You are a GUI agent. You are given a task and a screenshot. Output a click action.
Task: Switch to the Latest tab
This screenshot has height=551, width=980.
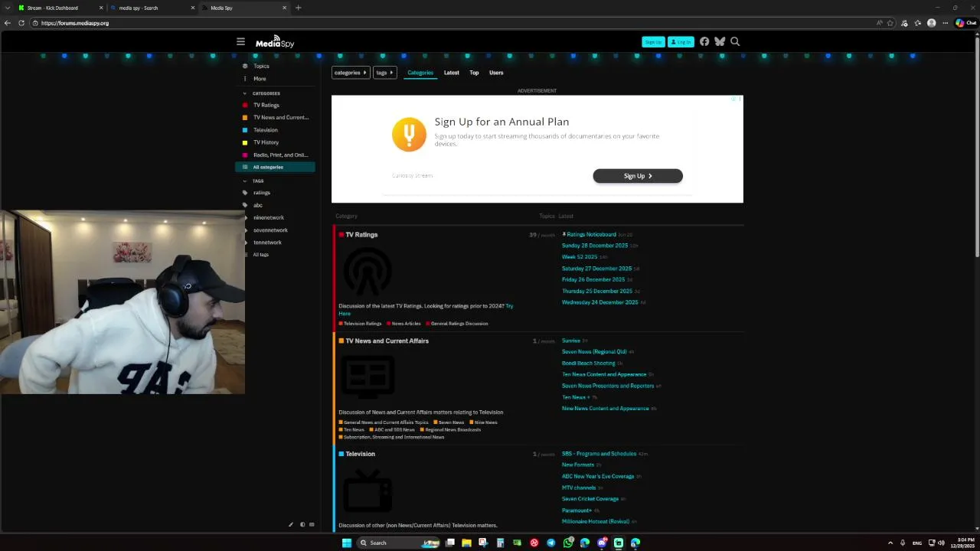(x=452, y=73)
